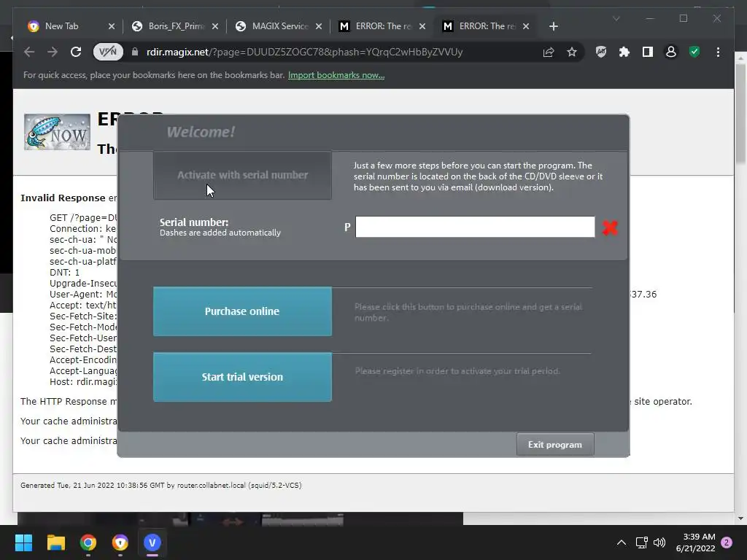Open the share page icon

point(549,52)
